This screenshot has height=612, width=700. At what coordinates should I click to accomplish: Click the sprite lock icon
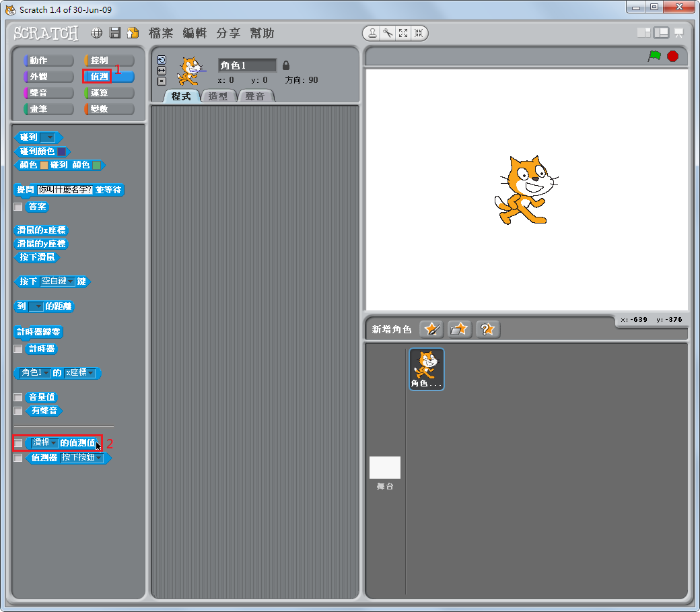(x=286, y=66)
